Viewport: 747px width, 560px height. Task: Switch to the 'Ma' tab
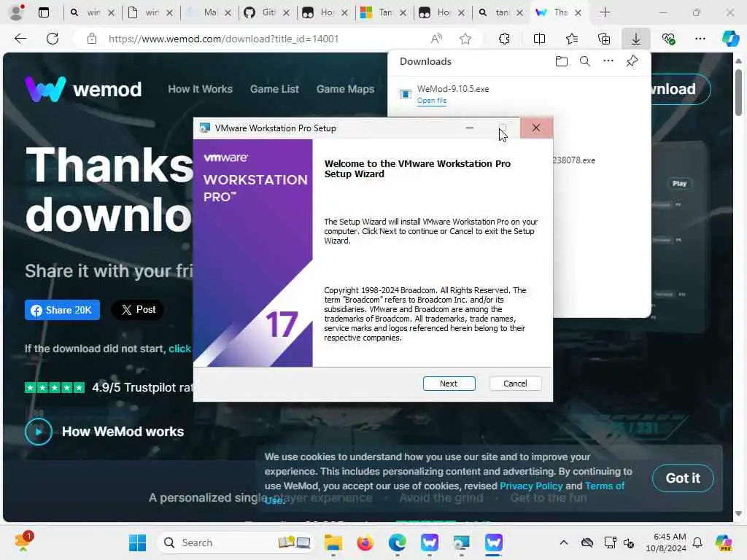(x=208, y=12)
